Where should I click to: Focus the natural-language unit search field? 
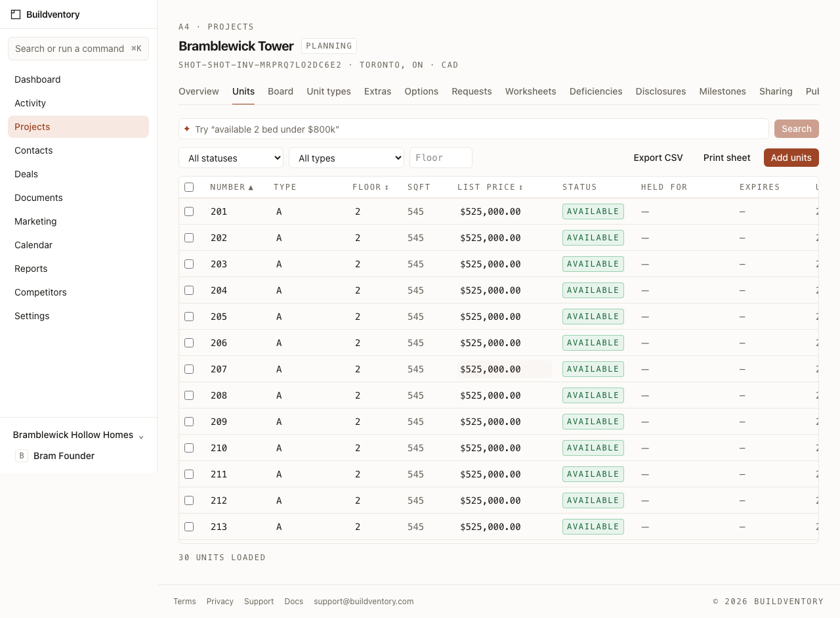(474, 129)
